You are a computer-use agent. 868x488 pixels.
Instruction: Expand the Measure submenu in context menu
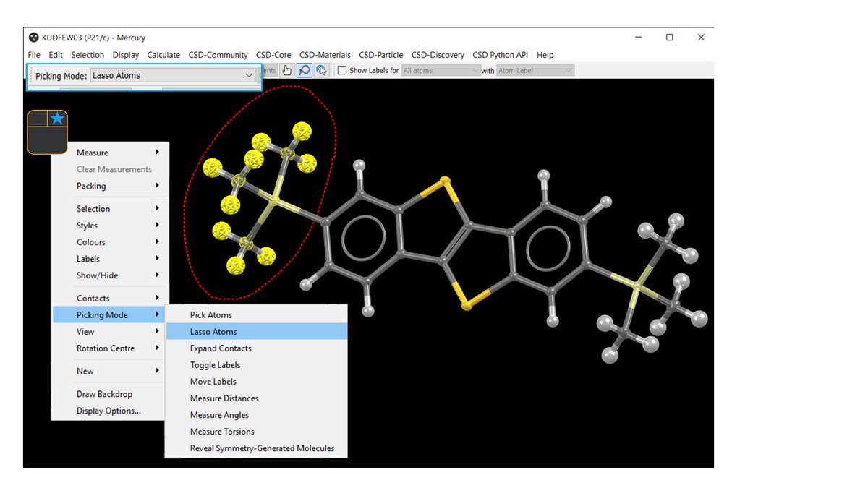pyautogui.click(x=110, y=153)
